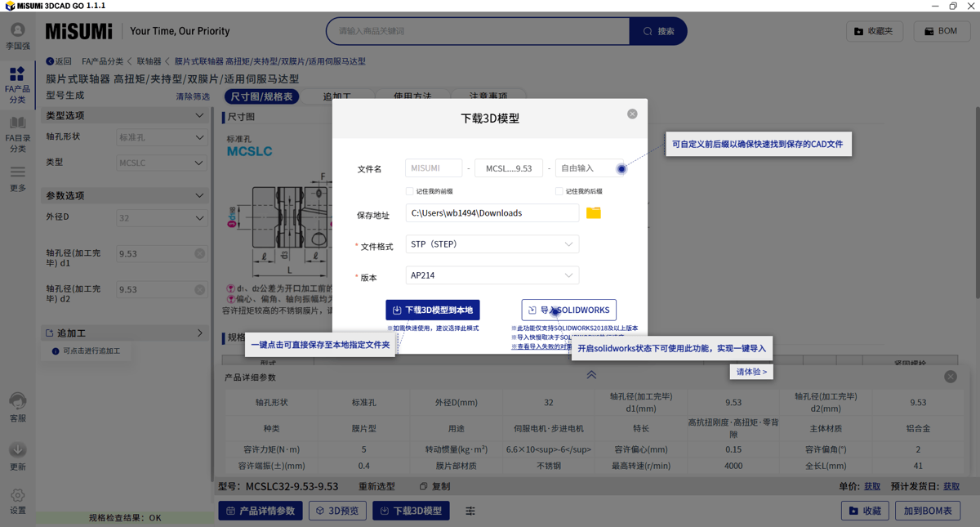The width and height of the screenshot is (980, 527).
Task: Click 获取 next to 预计发货日
Action: pos(951,486)
